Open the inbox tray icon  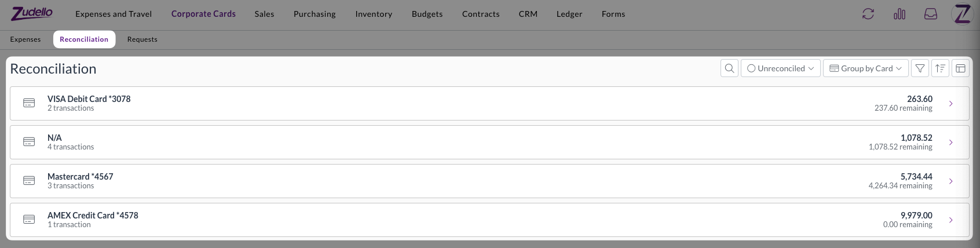click(931, 14)
